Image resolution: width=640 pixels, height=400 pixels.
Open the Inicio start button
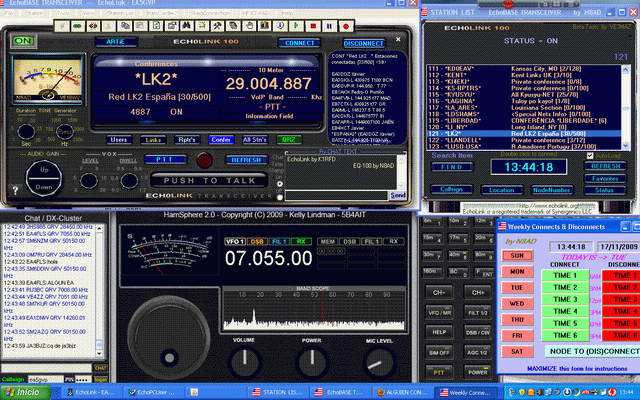click(25, 392)
